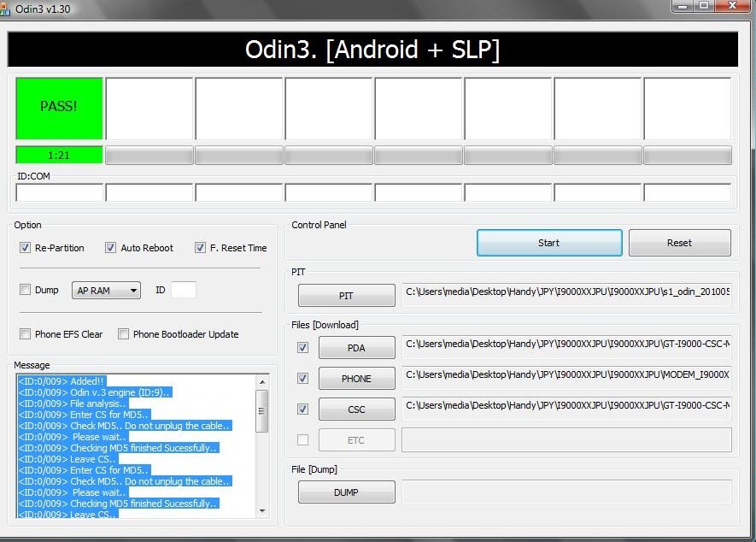Click the File Dump path field
756x542 pixels.
coord(566,492)
